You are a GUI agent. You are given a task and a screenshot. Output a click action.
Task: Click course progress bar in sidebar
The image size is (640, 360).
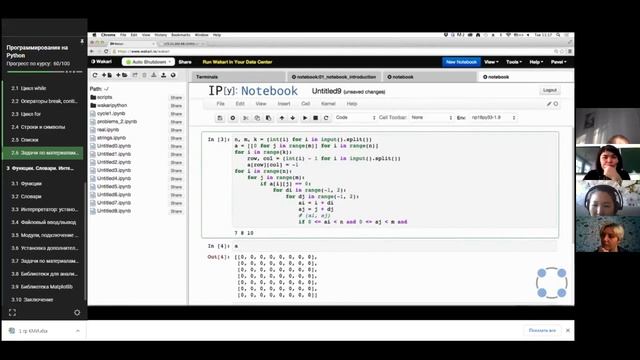44,72
